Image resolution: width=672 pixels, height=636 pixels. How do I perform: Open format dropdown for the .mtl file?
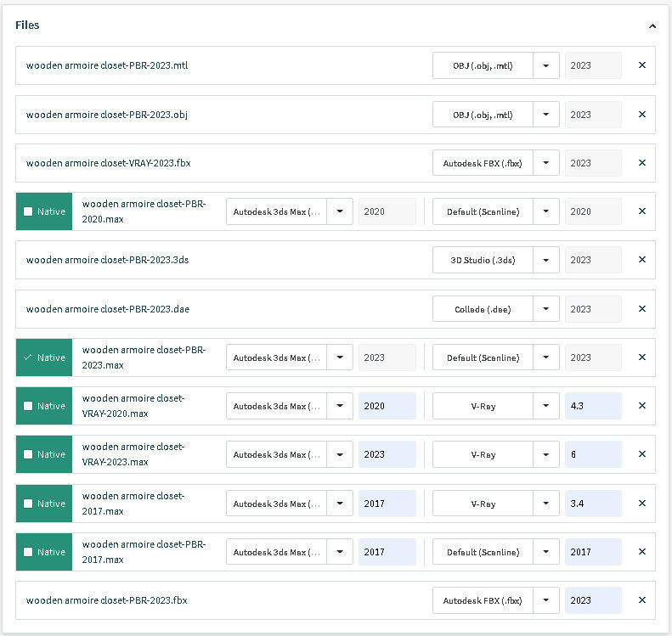click(546, 65)
